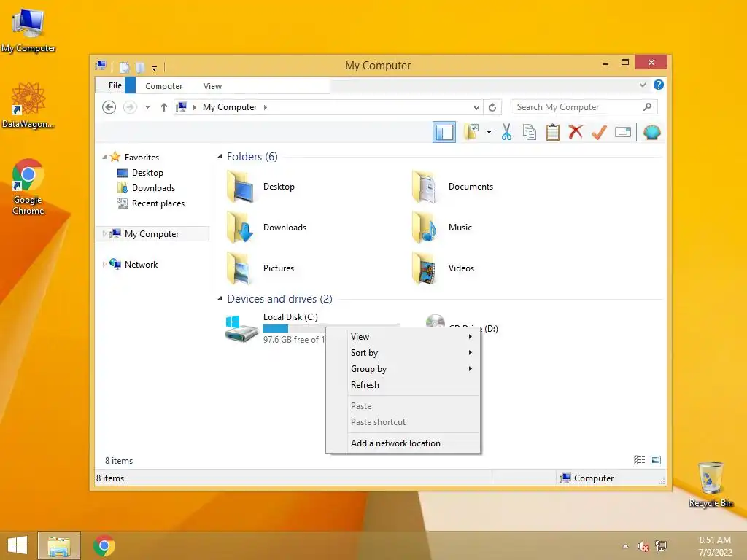Choose Refresh from context menu
747x560 pixels.
(403, 385)
